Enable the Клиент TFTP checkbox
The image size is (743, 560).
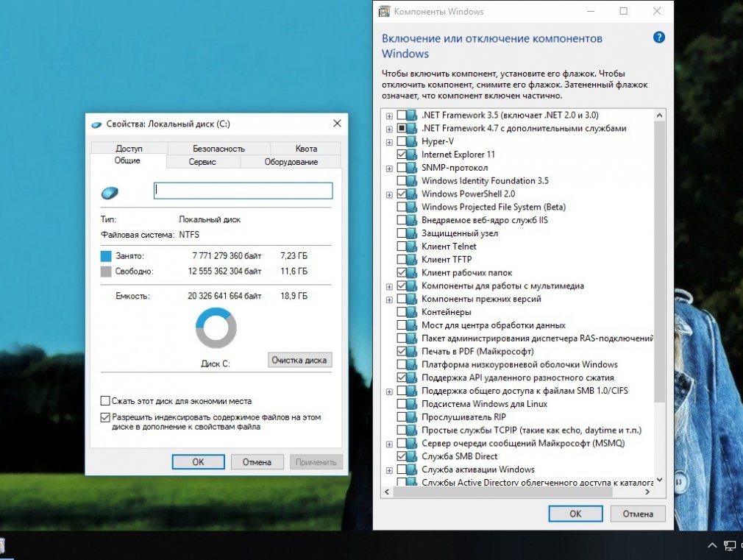[x=402, y=260]
